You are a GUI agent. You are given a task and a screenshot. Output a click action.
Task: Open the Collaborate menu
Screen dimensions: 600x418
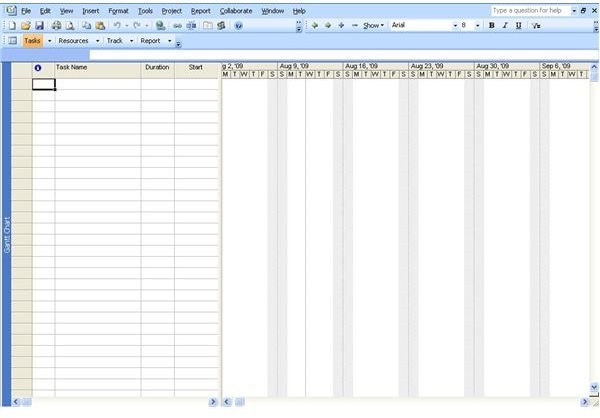coord(236,11)
